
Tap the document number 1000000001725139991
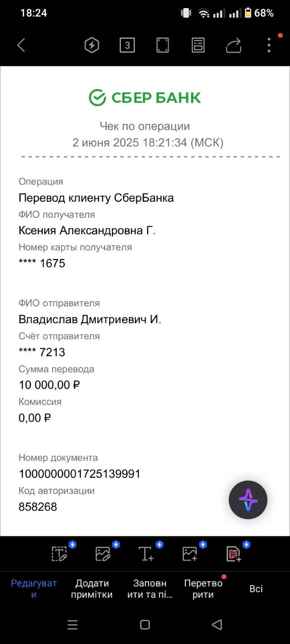click(x=80, y=474)
